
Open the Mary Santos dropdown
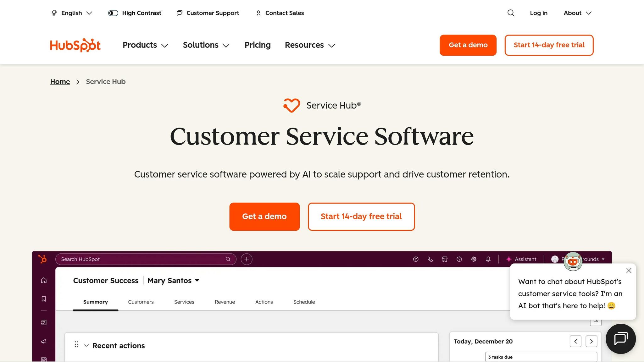173,281
